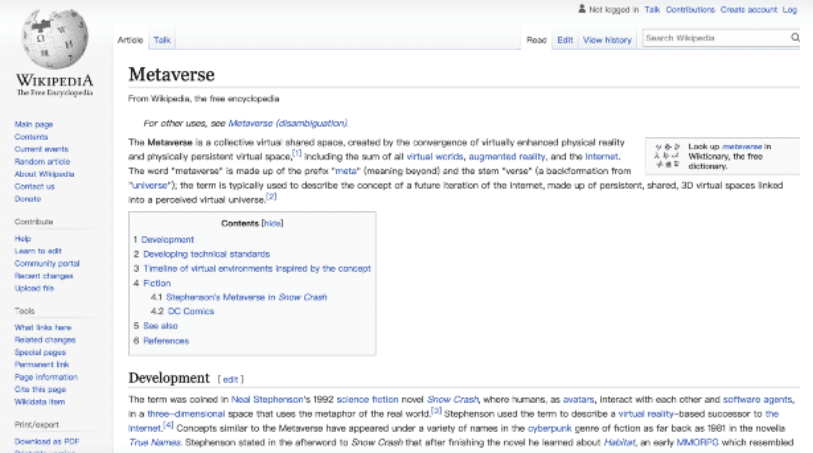Open Related changes link

coord(45,340)
